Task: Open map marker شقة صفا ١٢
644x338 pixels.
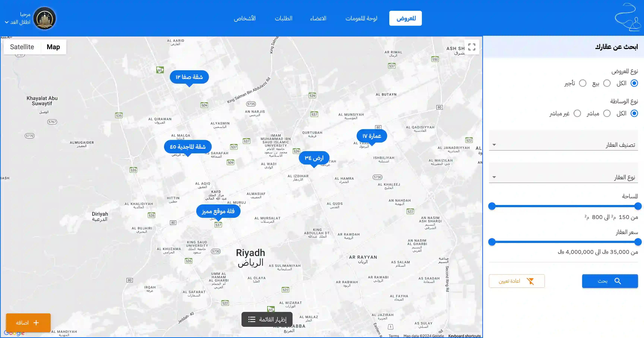Action: click(x=189, y=77)
